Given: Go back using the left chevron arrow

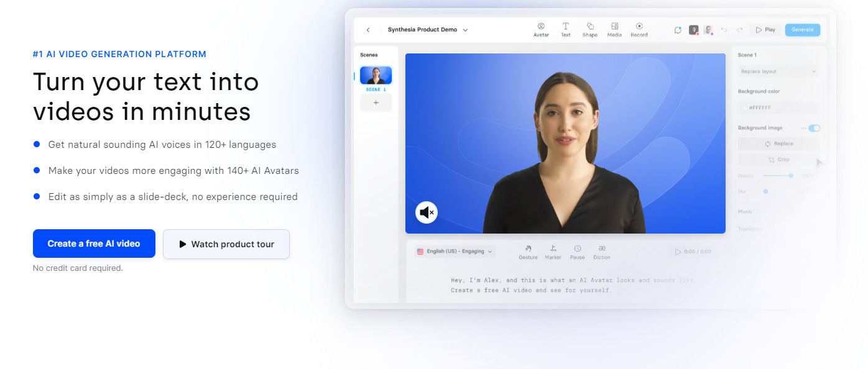Looking at the screenshot, I should 368,30.
